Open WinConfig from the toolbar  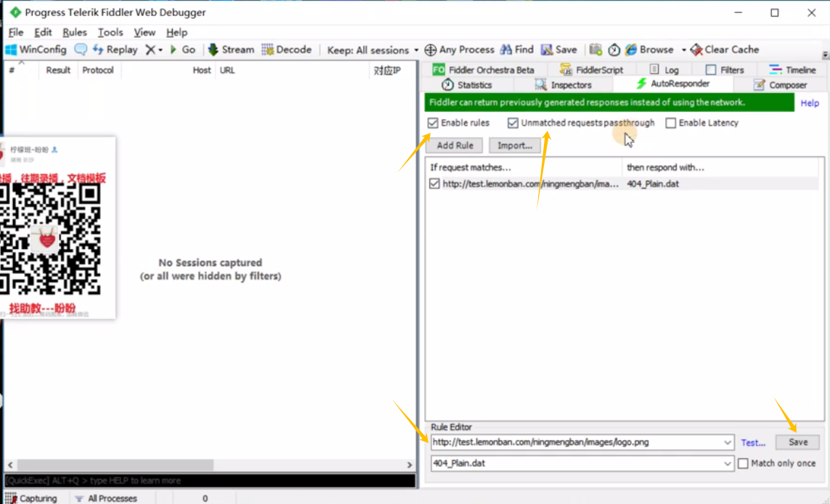(x=36, y=50)
